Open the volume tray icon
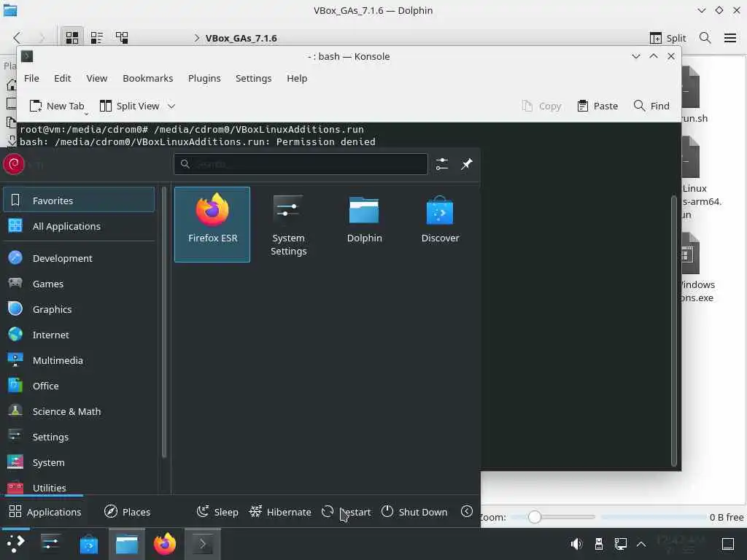The width and height of the screenshot is (747, 560). pos(576,543)
